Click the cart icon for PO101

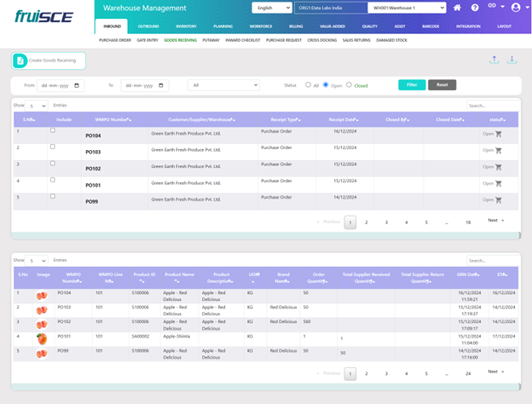pos(499,182)
